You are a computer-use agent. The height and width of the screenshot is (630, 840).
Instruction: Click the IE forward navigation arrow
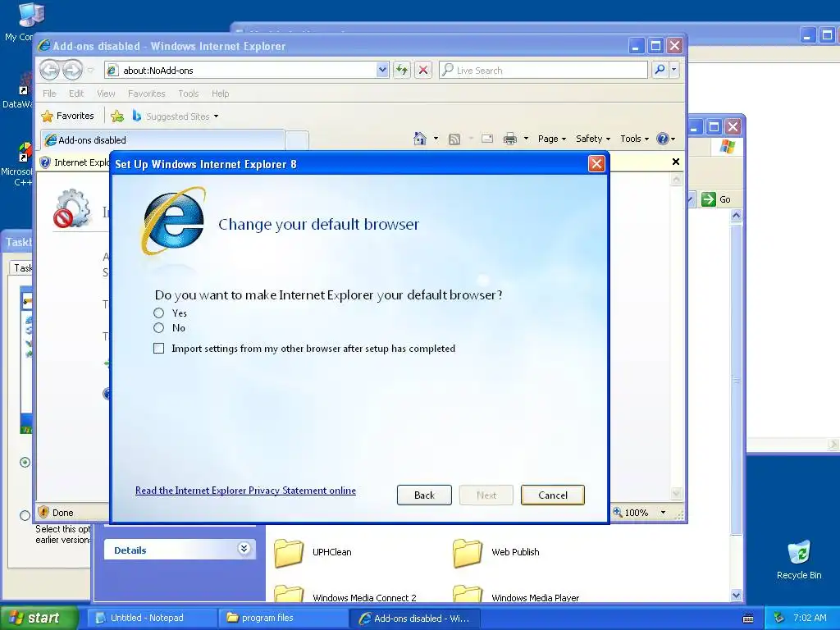pos(72,70)
